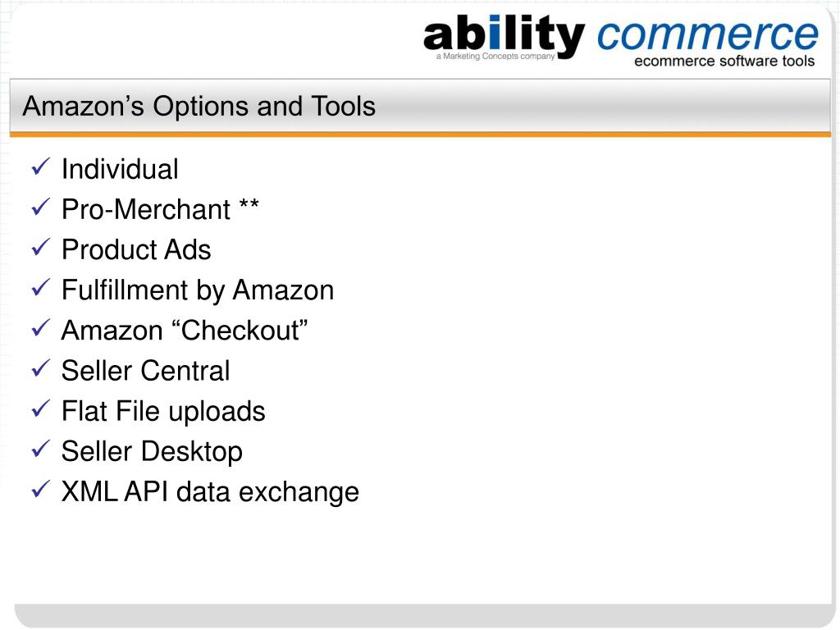The height and width of the screenshot is (630, 840).
Task: Click the checkmark beside Individual
Action: tap(41, 167)
